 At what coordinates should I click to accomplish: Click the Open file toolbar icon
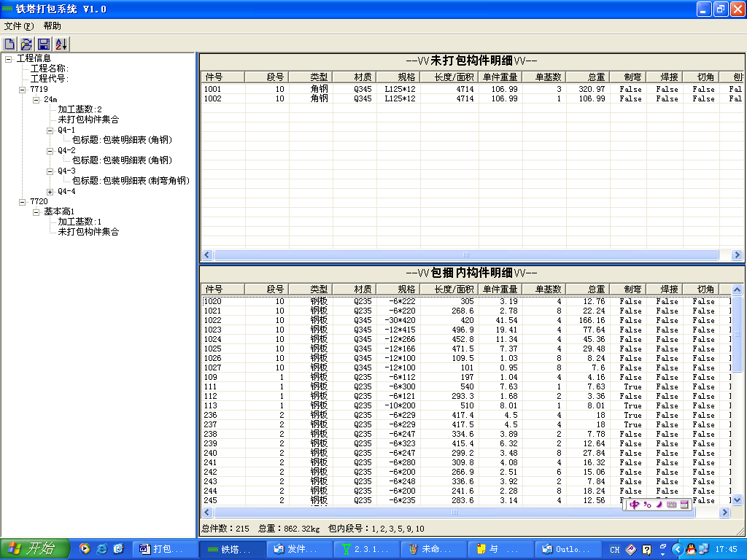26,44
